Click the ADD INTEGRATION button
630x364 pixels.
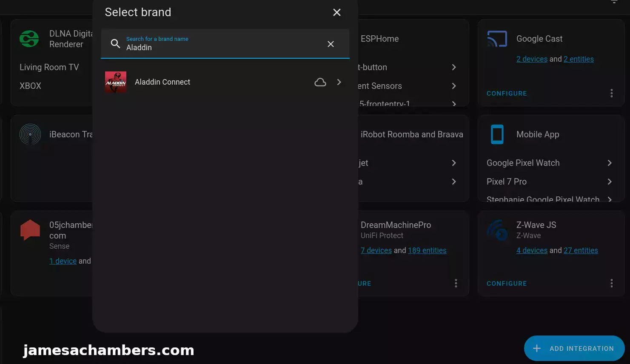(x=574, y=348)
